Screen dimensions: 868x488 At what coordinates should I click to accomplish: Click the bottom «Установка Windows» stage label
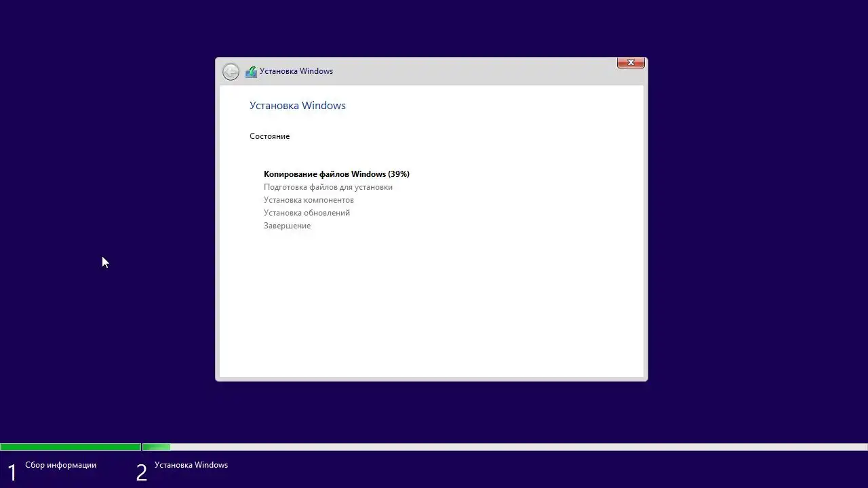click(191, 465)
